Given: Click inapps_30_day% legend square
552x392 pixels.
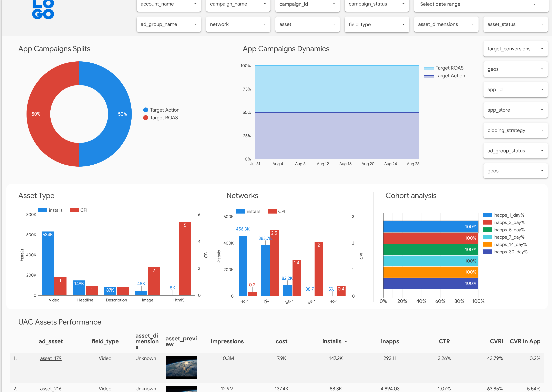Looking at the screenshot, I should pyautogui.click(x=487, y=252).
